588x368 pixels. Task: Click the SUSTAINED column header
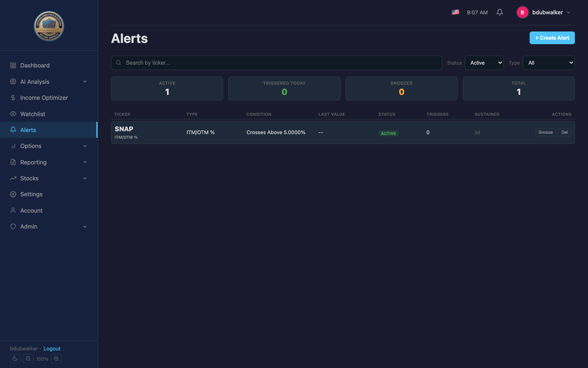coord(487,114)
